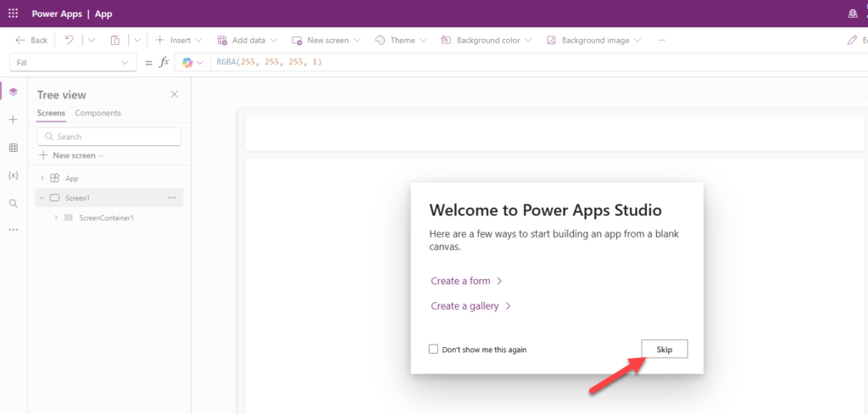The height and width of the screenshot is (414, 868).
Task: Select Tree view layers icon in sidebar
Action: [x=14, y=92]
